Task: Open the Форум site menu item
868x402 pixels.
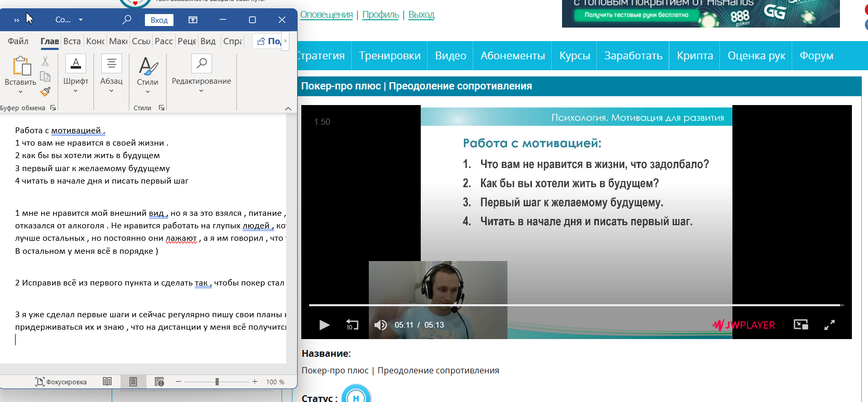Action: tap(816, 56)
